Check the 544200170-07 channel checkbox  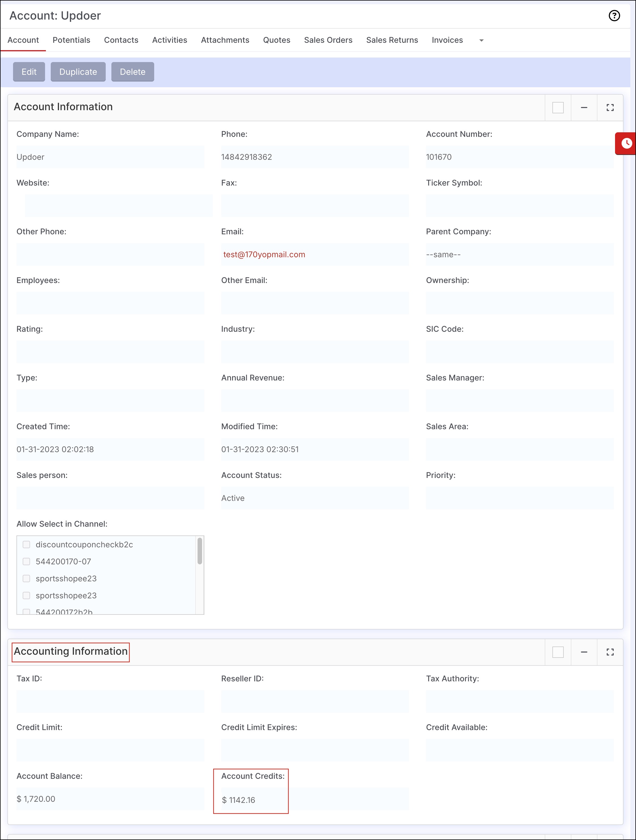click(x=27, y=561)
